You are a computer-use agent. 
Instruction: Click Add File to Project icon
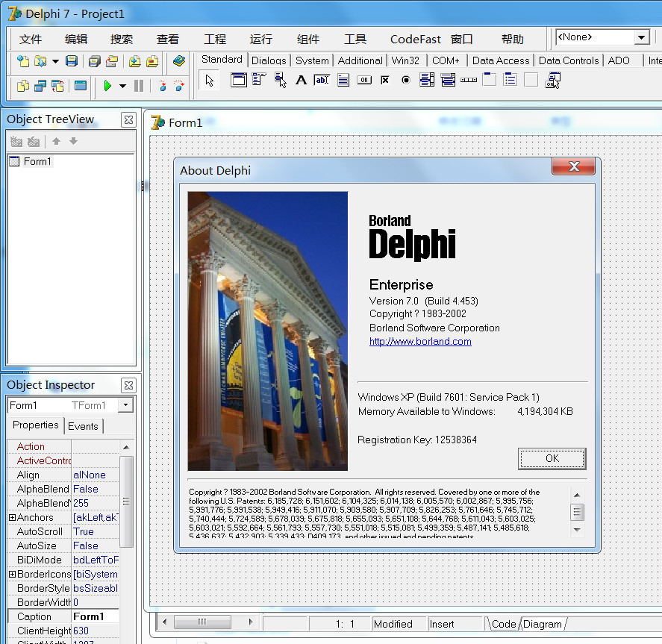pyautogui.click(x=134, y=62)
